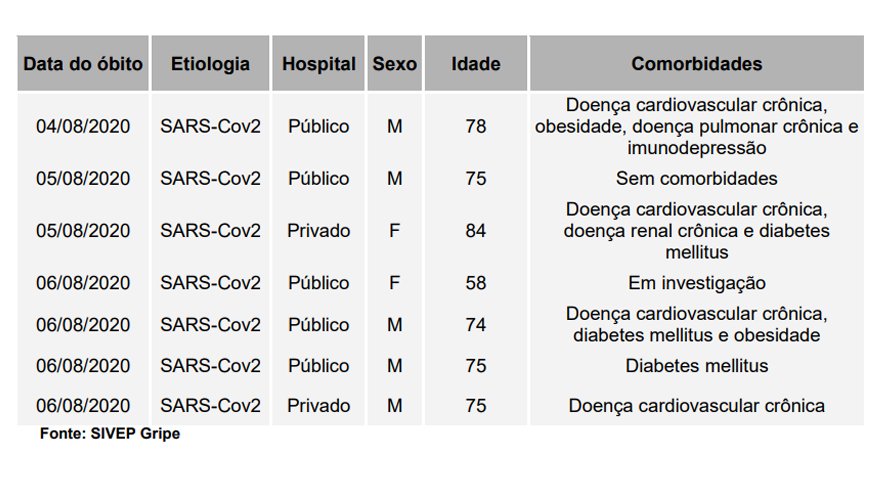Select the "Etiologia" column header
880x490 pixels.
[210, 64]
